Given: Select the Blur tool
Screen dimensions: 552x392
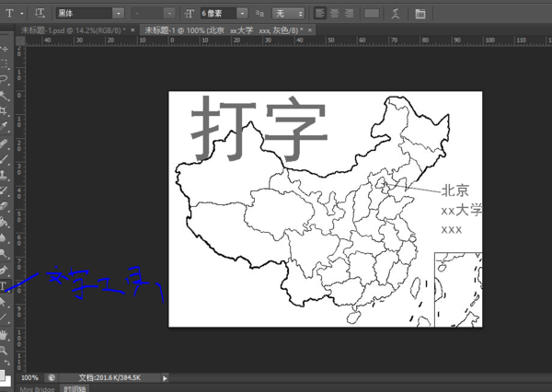Looking at the screenshot, I should click(x=5, y=237).
